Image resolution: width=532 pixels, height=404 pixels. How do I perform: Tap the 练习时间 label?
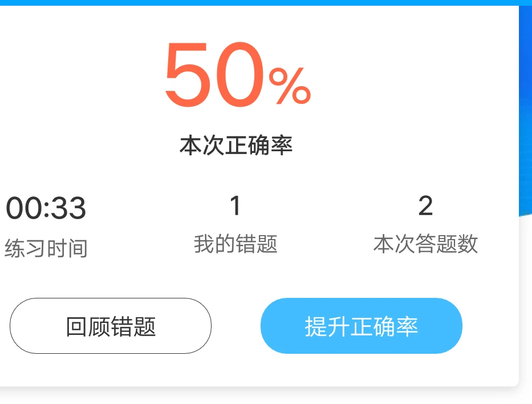point(46,248)
